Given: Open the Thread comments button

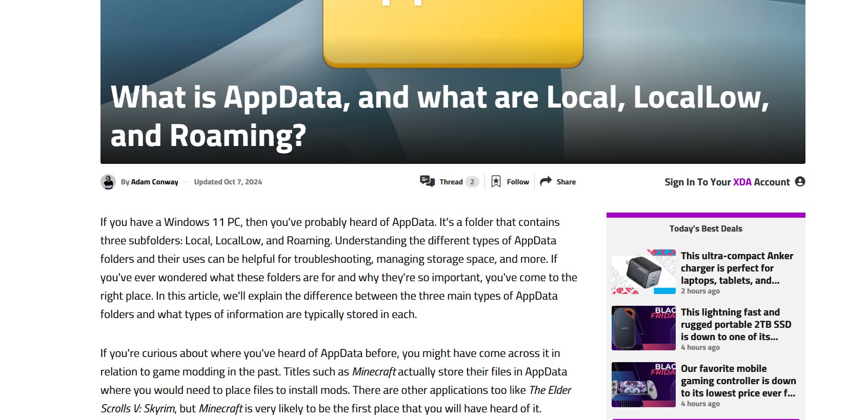Looking at the screenshot, I should click(x=449, y=182).
